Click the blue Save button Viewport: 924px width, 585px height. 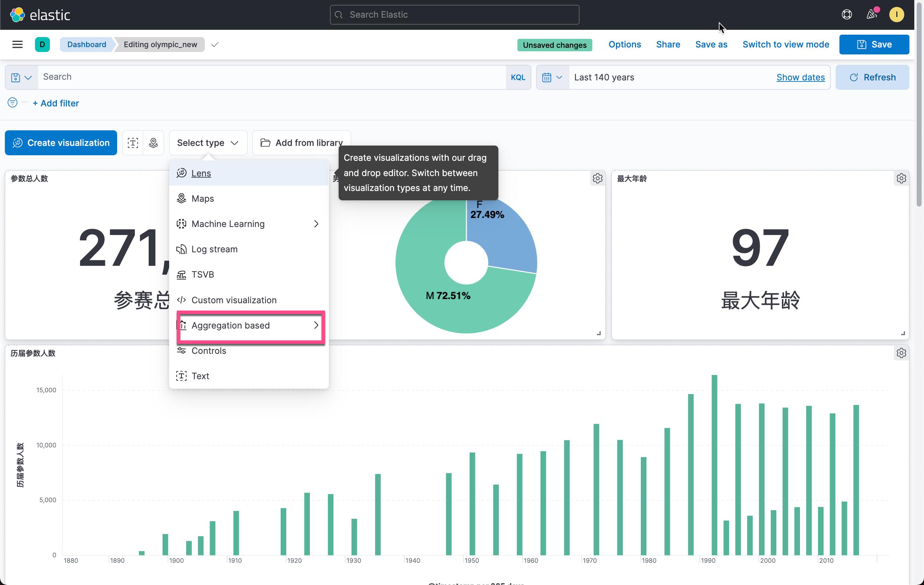[x=874, y=44]
